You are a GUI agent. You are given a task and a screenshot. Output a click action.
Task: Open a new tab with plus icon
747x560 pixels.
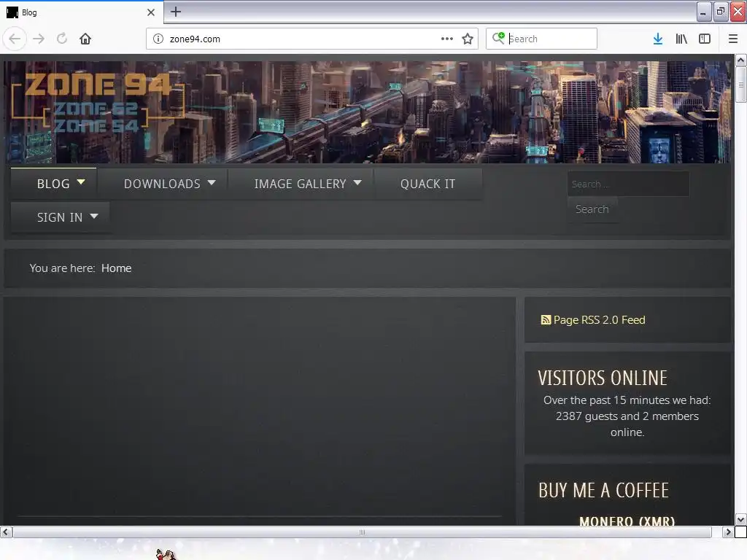click(x=176, y=12)
